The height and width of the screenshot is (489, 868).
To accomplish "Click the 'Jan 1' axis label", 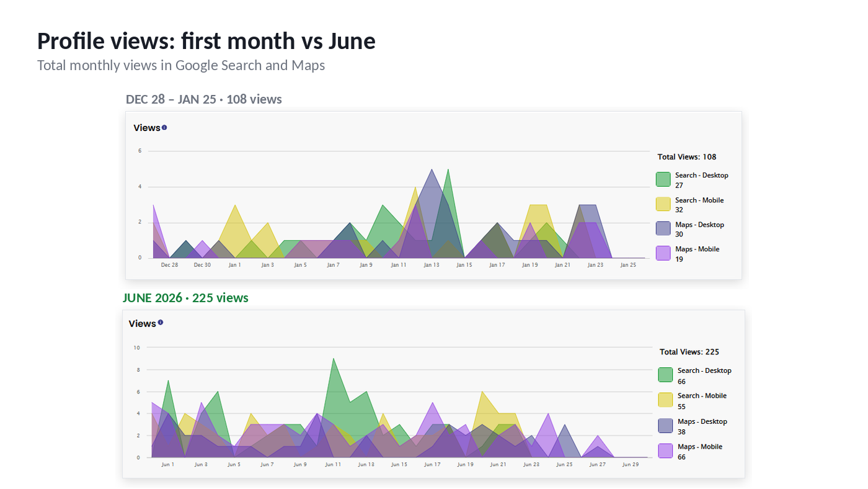I will tap(234, 265).
